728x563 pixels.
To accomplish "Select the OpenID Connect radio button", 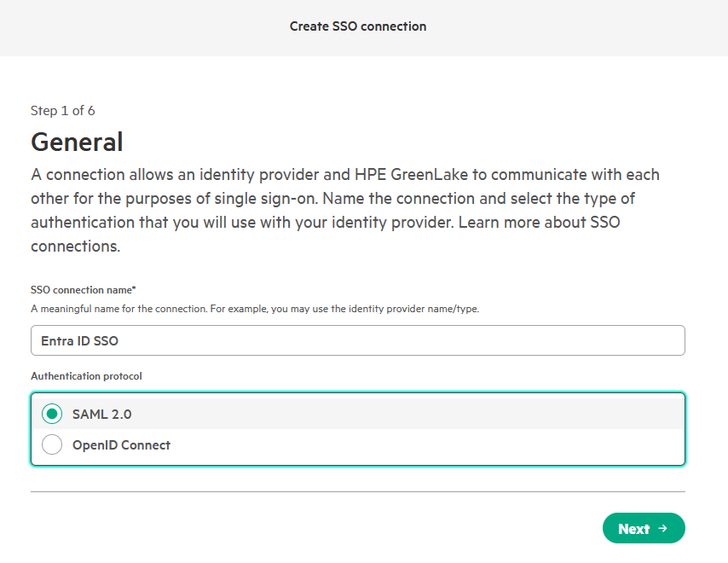I will point(52,444).
